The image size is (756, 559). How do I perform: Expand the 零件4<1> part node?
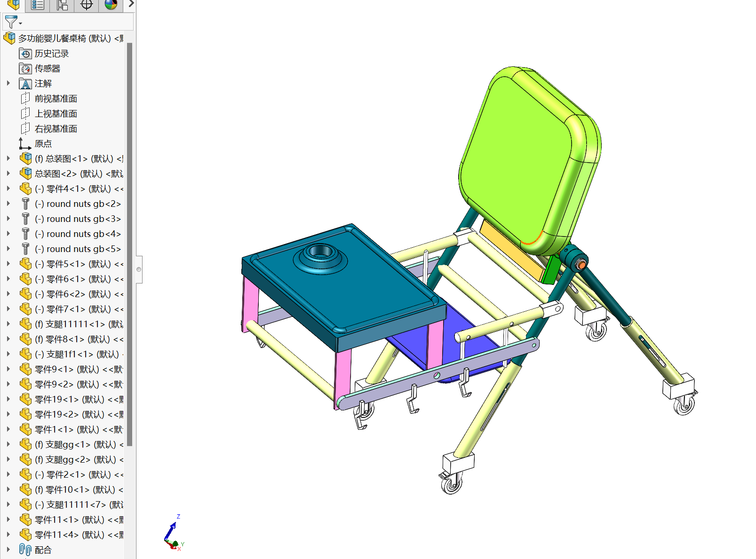pyautogui.click(x=8, y=189)
